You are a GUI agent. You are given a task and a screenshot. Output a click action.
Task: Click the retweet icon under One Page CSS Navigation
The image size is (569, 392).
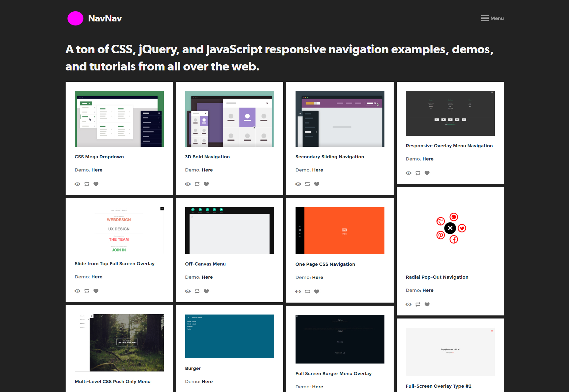[307, 292]
